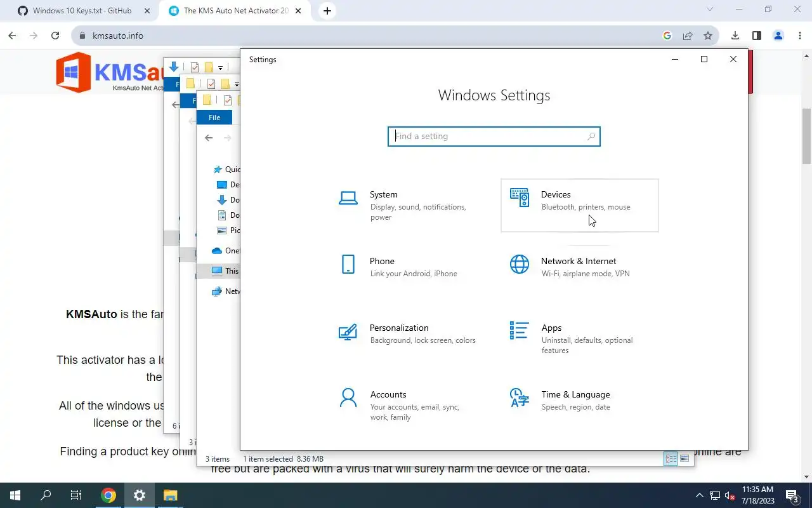Click the blue download arrow in rearmost Explorer title
Image resolution: width=812 pixels, height=508 pixels.
tap(174, 67)
